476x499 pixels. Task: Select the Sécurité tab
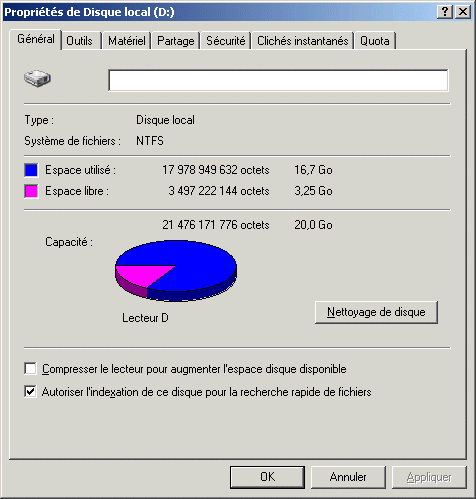[x=225, y=41]
